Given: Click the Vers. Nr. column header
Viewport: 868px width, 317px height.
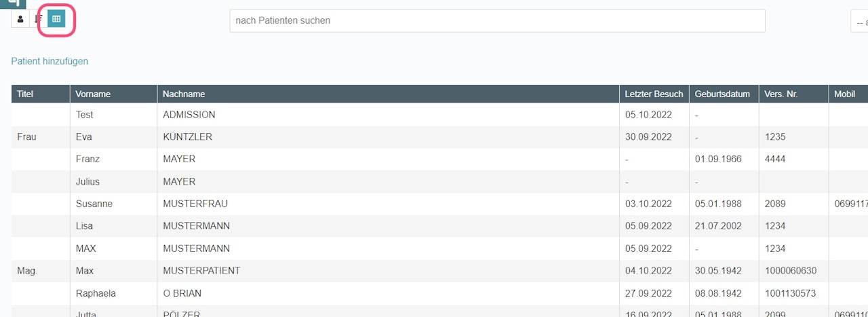Looking at the screenshot, I should pyautogui.click(x=781, y=94).
